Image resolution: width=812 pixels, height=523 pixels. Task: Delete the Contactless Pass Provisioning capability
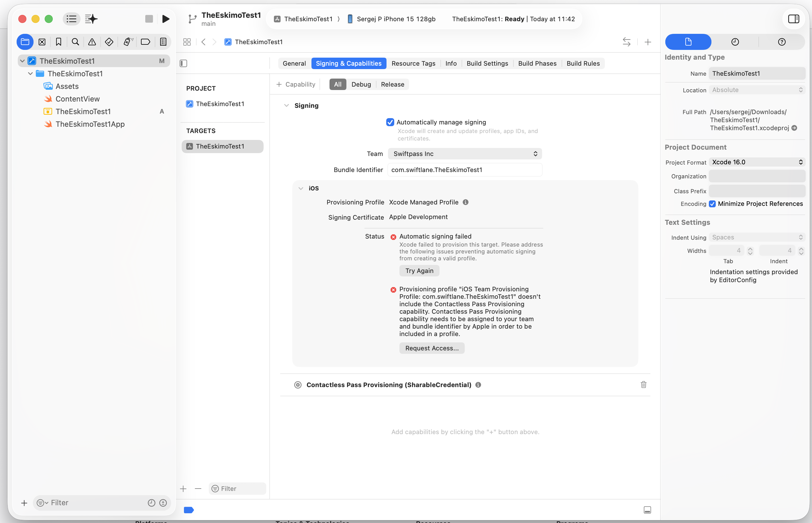pyautogui.click(x=643, y=385)
